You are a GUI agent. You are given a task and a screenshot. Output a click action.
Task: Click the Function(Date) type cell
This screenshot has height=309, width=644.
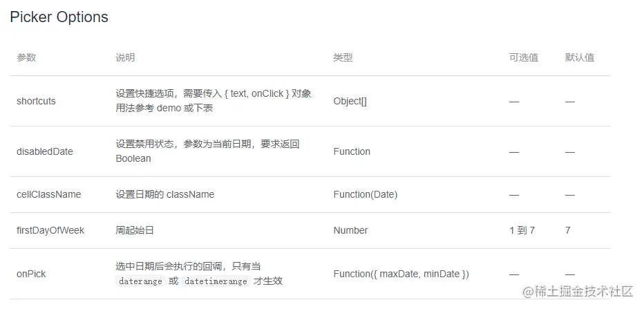tap(365, 194)
